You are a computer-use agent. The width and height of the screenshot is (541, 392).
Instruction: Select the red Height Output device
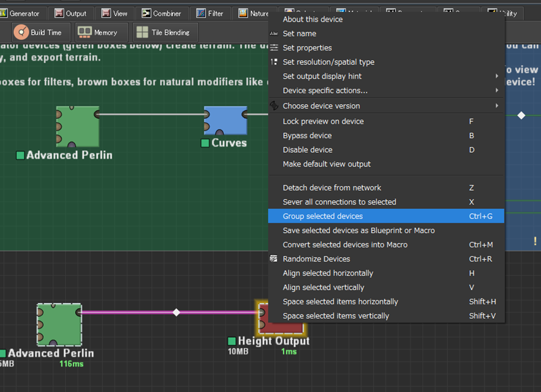click(281, 318)
